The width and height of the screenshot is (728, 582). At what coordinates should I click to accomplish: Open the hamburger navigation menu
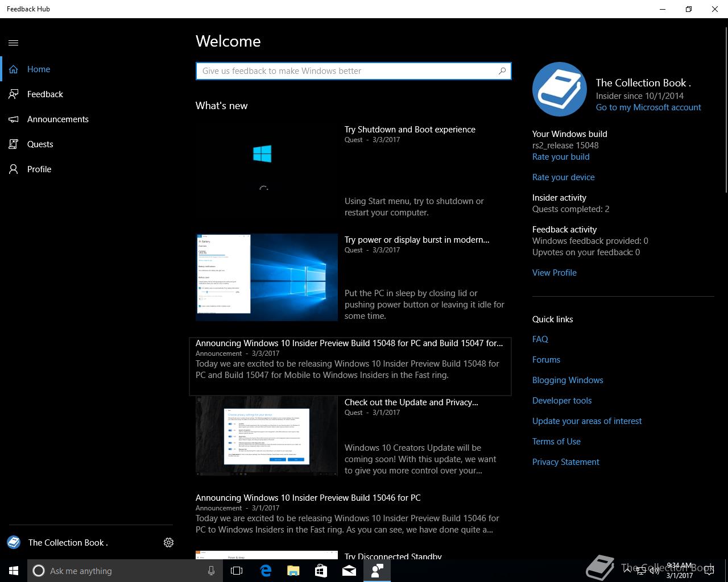click(14, 43)
